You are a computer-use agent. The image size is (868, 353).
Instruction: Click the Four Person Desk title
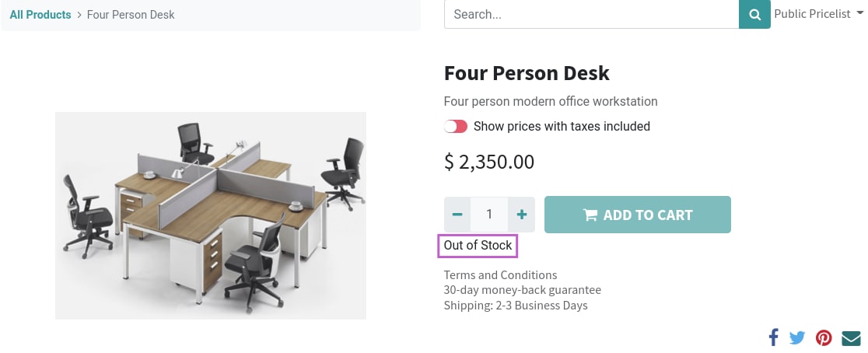click(x=527, y=73)
